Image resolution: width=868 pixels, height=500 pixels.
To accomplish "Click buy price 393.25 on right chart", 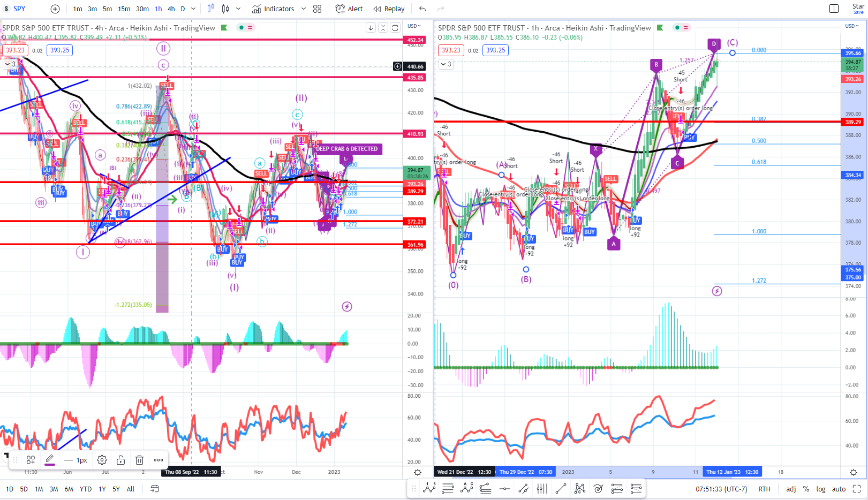I will [x=495, y=50].
